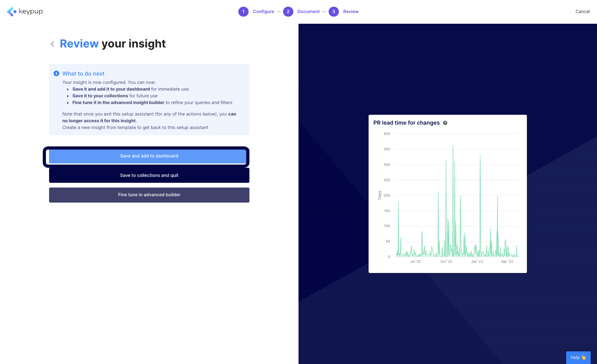
Task: Click the tallest green peak in chart
Action: (x=453, y=147)
